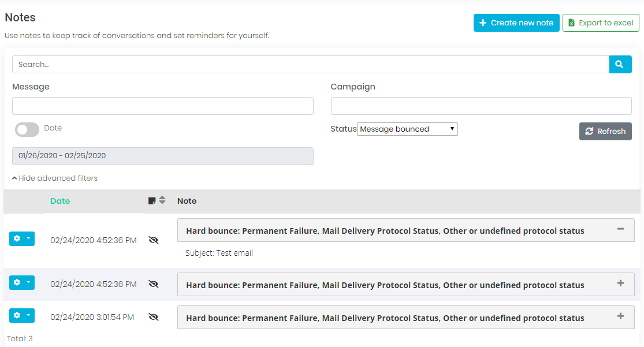Click Hide advanced filters link
The height and width of the screenshot is (347, 644).
click(55, 178)
